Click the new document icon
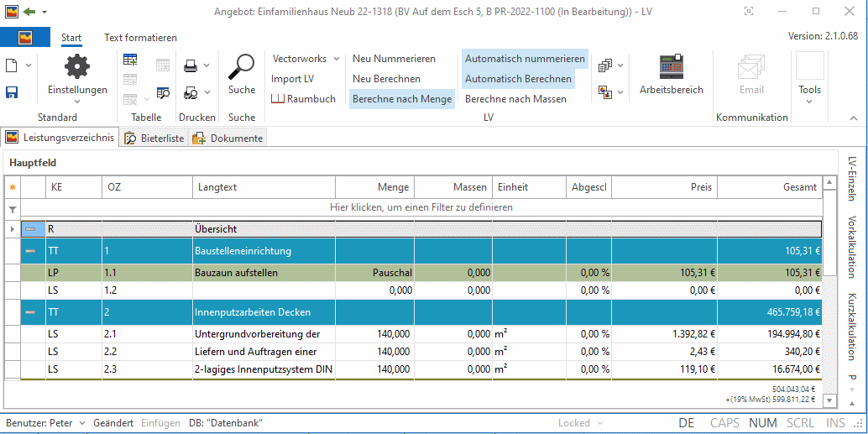 [x=11, y=65]
